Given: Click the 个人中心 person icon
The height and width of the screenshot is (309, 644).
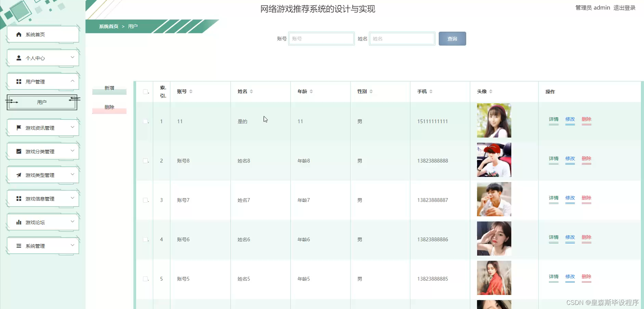Looking at the screenshot, I should coord(18,58).
